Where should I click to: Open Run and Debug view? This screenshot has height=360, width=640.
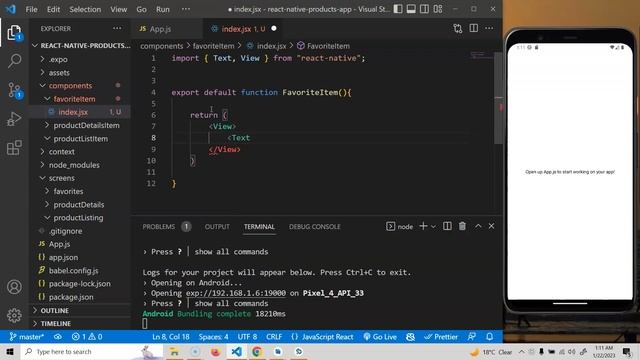pyautogui.click(x=14, y=119)
